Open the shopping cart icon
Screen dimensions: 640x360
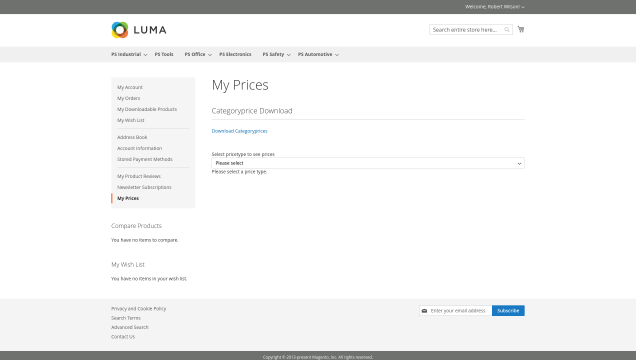[521, 29]
